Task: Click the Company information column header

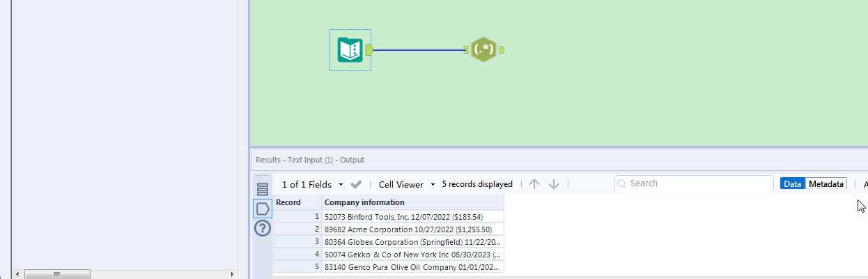Action: coord(412,202)
